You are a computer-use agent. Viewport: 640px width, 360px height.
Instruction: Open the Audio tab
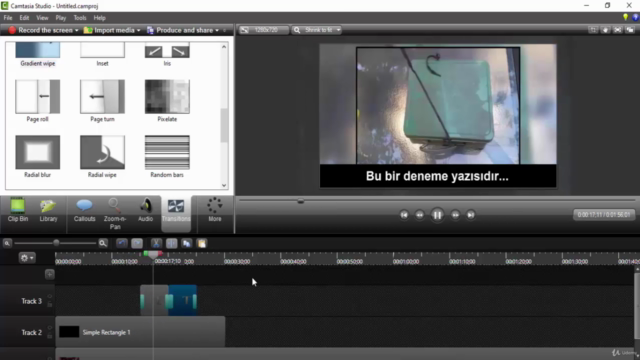tap(145, 210)
